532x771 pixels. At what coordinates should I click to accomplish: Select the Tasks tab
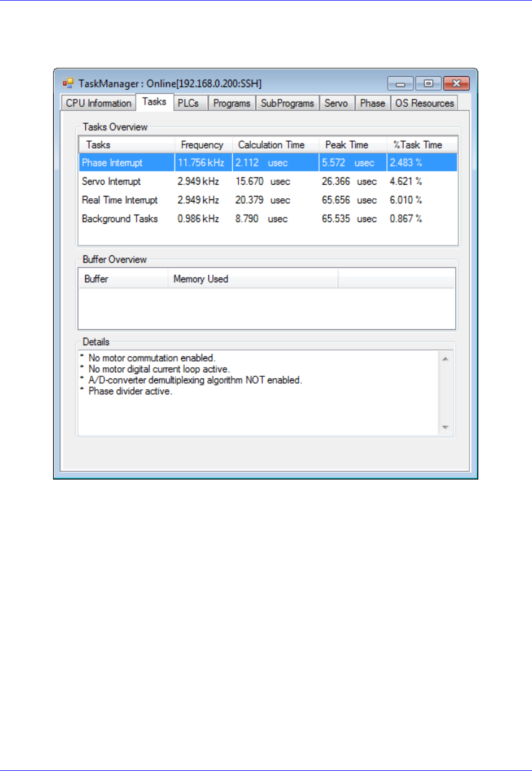154,102
